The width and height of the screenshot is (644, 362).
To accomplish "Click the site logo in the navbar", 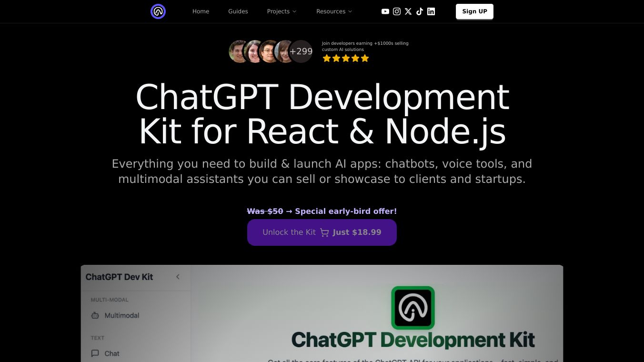I will pos(158,11).
